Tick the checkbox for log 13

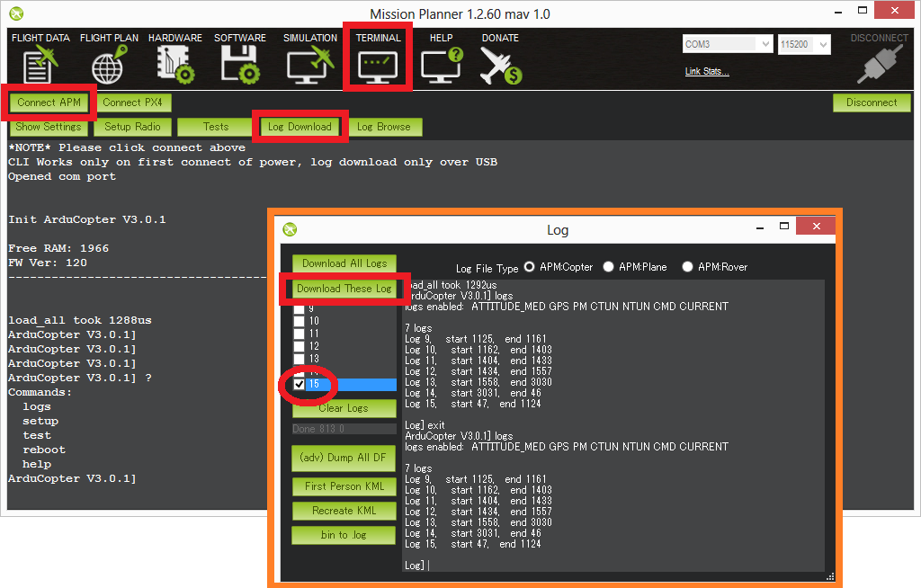[299, 359]
